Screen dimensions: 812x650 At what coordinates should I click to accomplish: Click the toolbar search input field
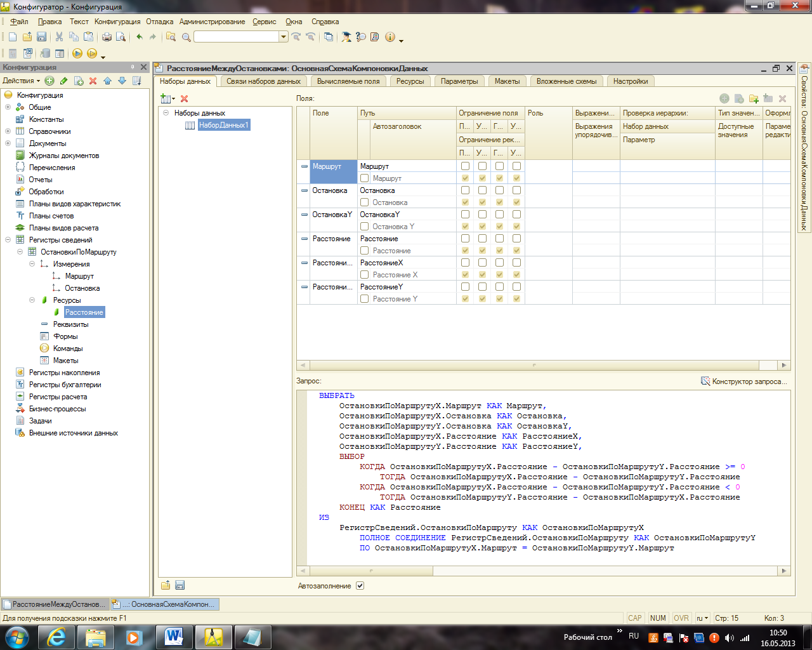(x=236, y=37)
